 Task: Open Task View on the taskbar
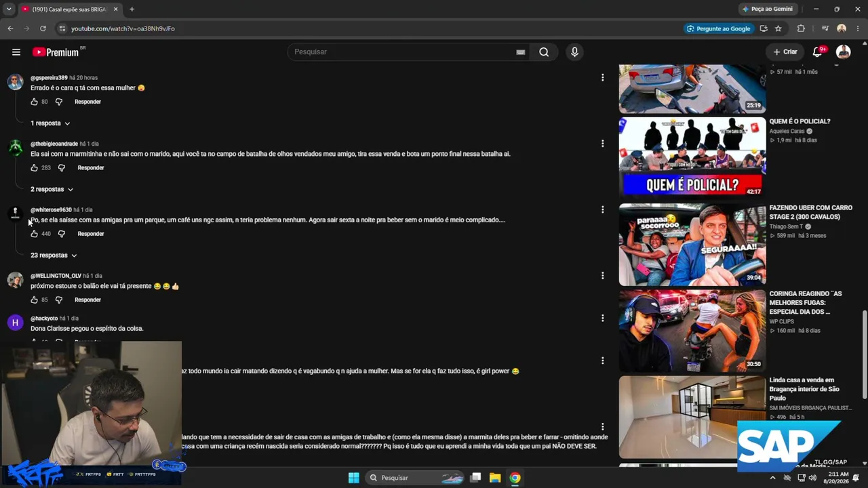click(476, 478)
